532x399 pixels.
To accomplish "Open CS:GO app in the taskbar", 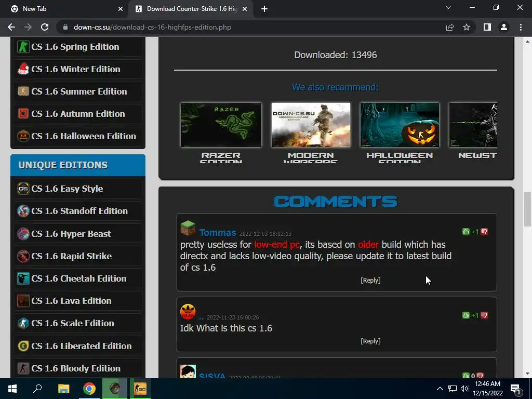I will pos(140,389).
